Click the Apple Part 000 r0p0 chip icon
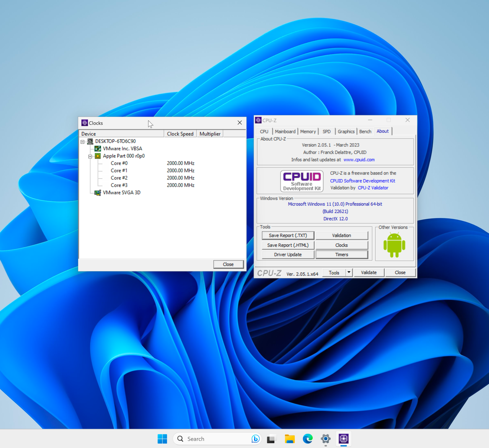Screen dimensions: 489x448 [x=98, y=156]
